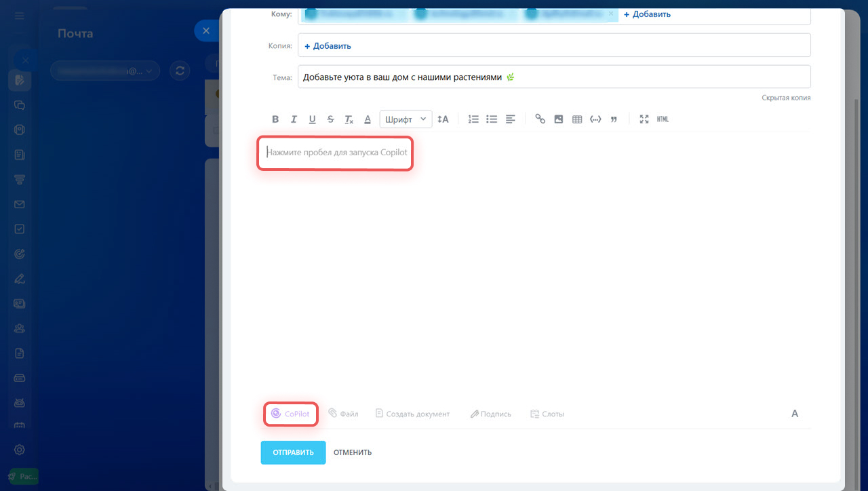Cancel the message with ОТМЕНИТЬ
Image resolution: width=868 pixels, height=491 pixels.
point(353,452)
